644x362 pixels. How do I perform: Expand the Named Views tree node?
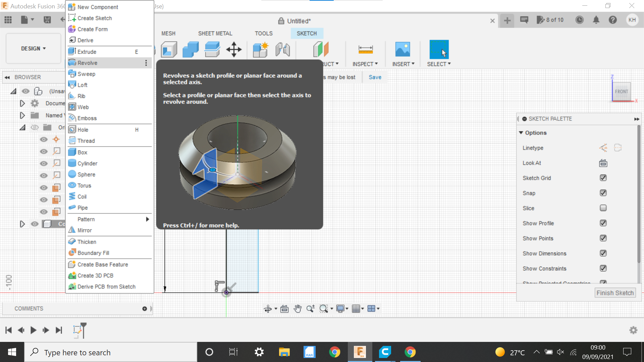coord(22,115)
